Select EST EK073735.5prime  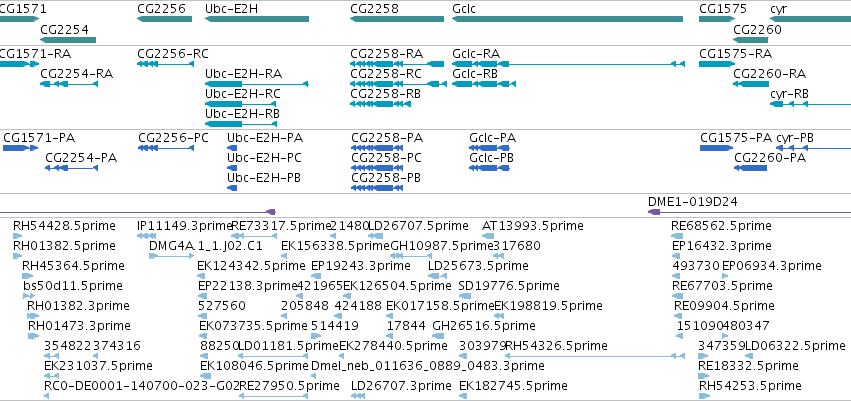click(x=202, y=336)
